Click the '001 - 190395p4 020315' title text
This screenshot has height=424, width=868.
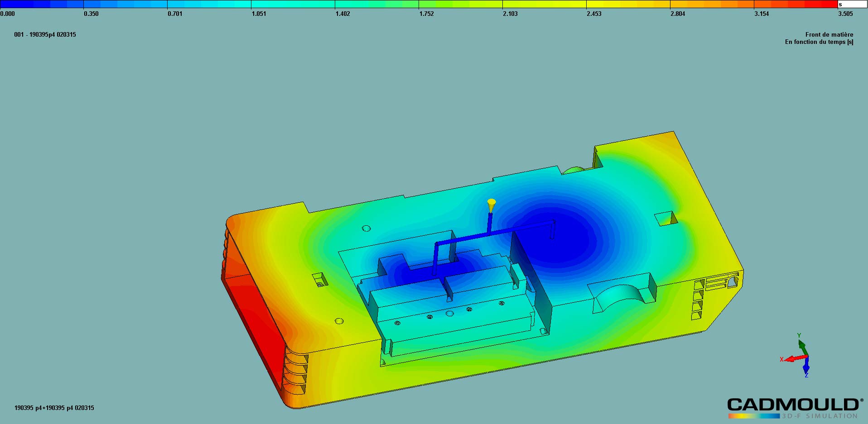[45, 34]
